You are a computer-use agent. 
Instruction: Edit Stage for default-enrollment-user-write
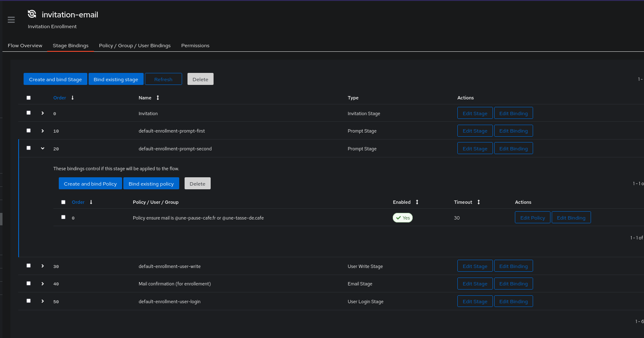[475, 266]
